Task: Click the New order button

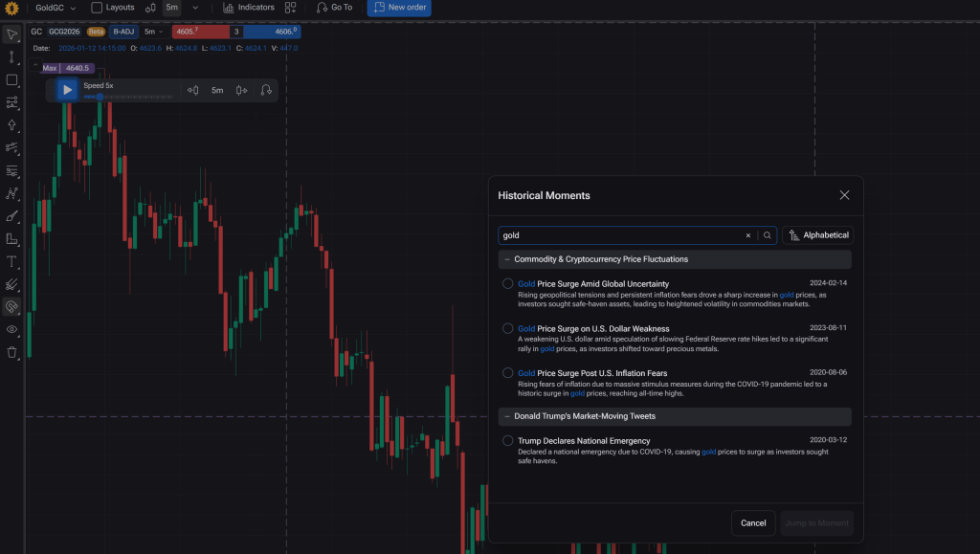Action: (x=399, y=8)
